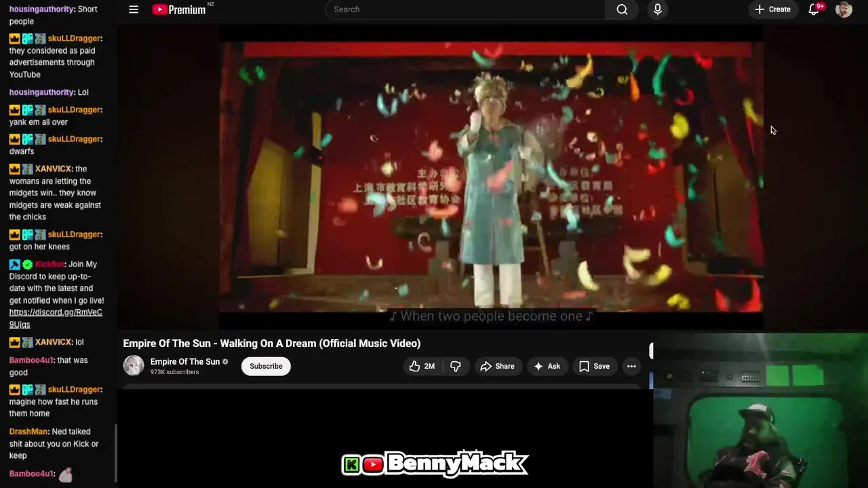Click the Ask button

pyautogui.click(x=547, y=366)
